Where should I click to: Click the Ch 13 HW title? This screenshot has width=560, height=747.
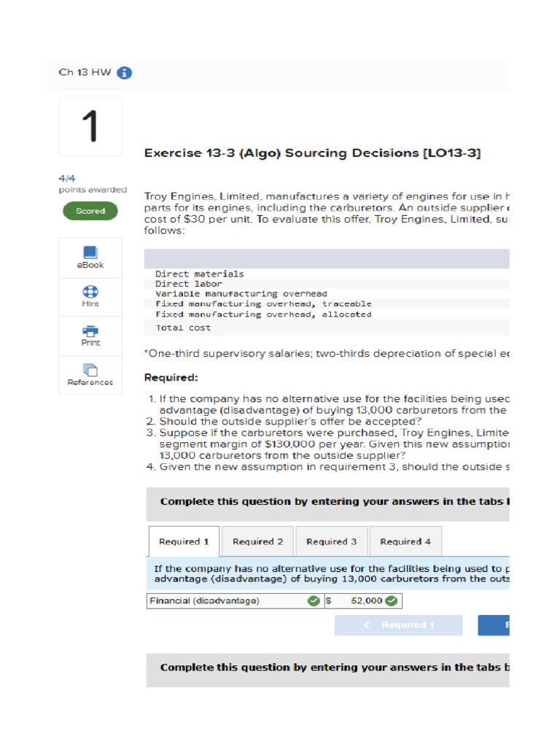coord(85,72)
